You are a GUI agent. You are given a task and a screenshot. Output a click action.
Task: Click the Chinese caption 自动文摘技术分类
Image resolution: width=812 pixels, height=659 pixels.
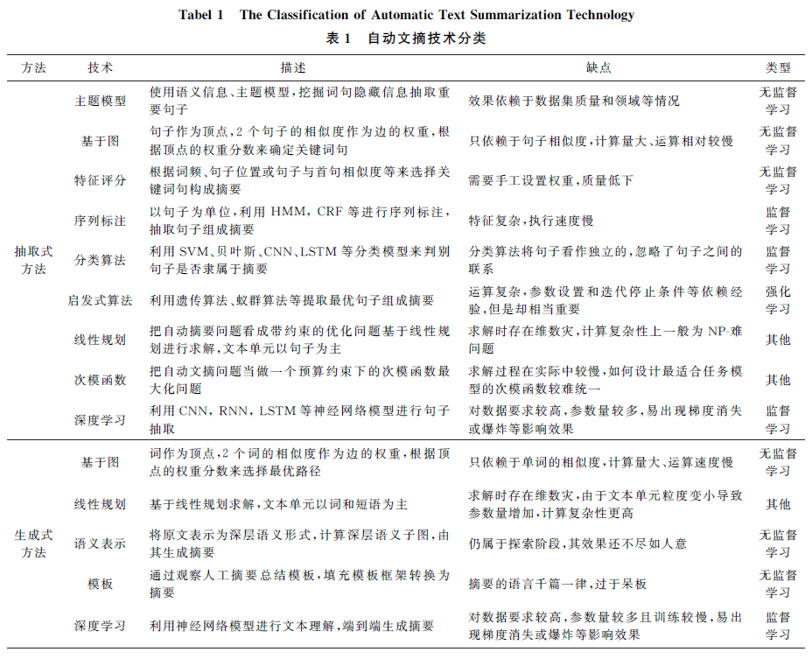click(x=427, y=39)
